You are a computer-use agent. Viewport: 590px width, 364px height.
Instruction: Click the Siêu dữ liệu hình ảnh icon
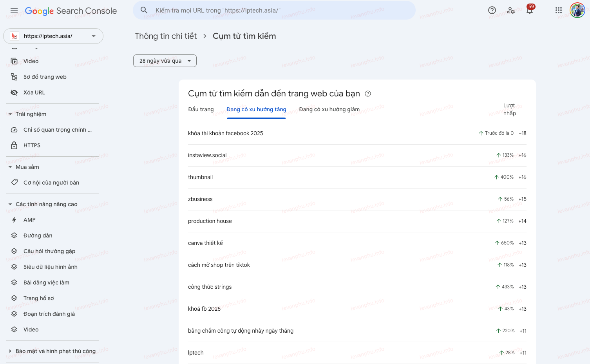[14, 267]
